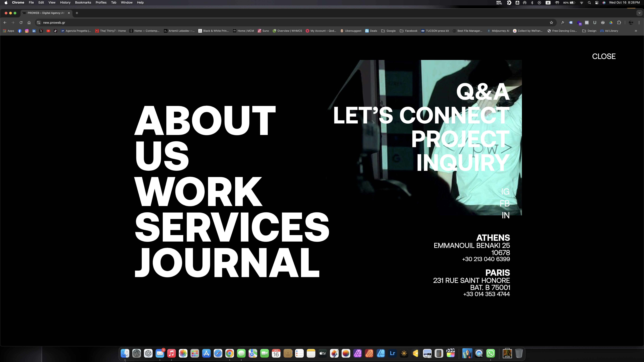Open WhatsApp from the Dock

tap(490, 353)
